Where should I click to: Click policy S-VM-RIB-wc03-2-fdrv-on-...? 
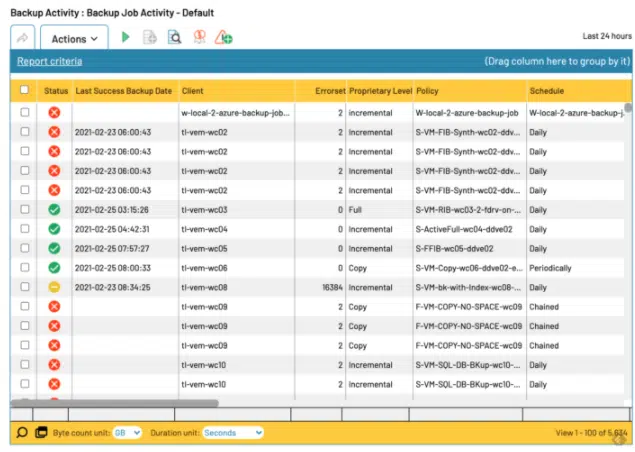click(x=468, y=210)
